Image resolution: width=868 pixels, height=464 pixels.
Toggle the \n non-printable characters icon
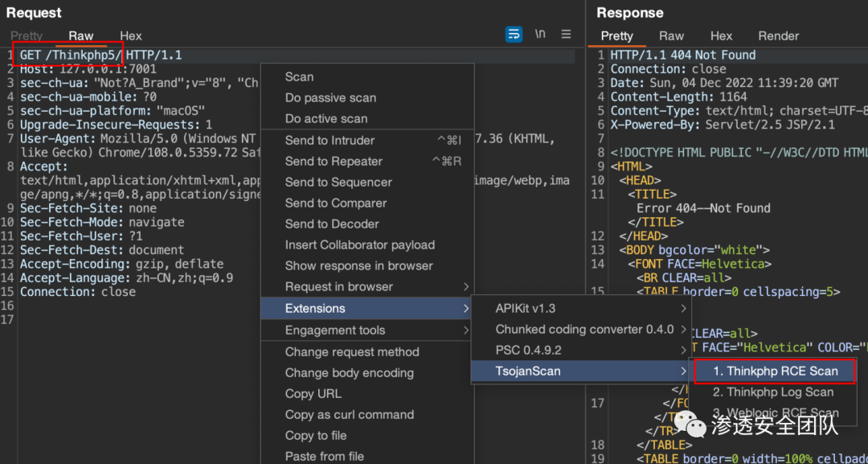(540, 34)
